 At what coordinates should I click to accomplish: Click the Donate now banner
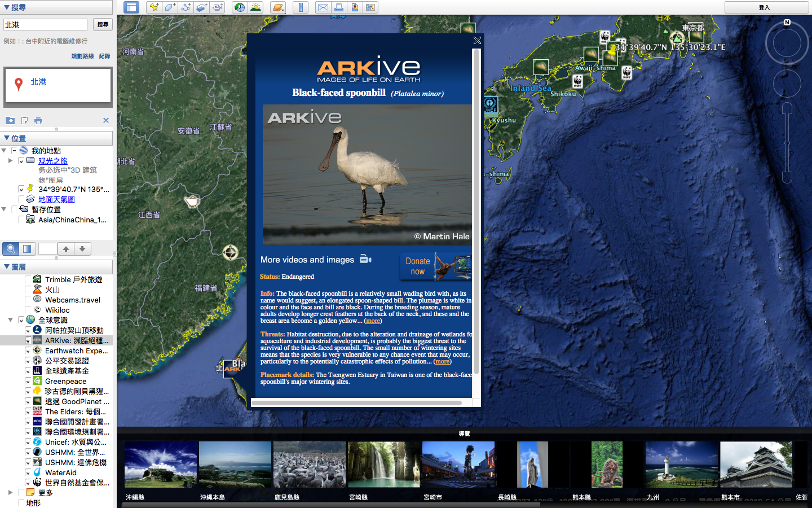435,266
